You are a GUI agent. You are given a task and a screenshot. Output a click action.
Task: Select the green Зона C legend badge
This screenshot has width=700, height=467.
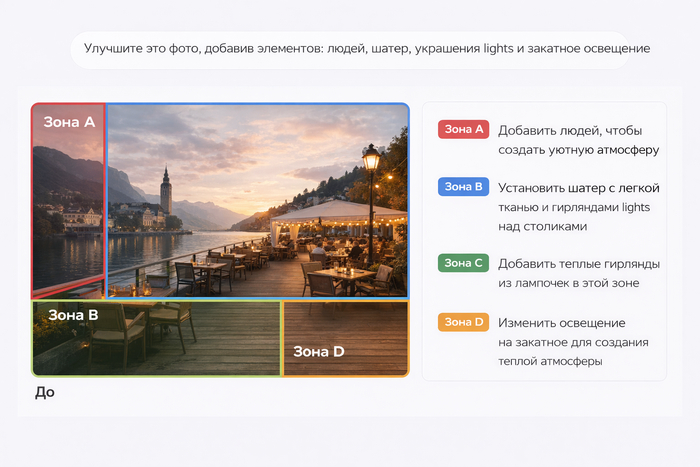464,263
